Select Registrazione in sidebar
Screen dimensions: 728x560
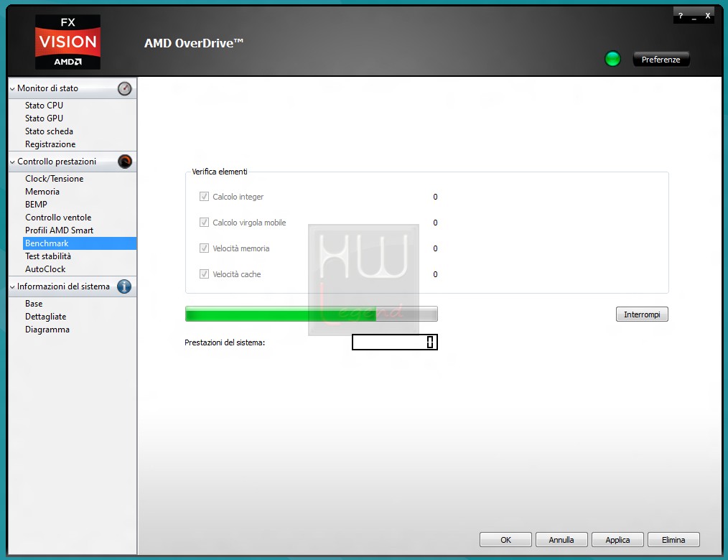click(50, 144)
